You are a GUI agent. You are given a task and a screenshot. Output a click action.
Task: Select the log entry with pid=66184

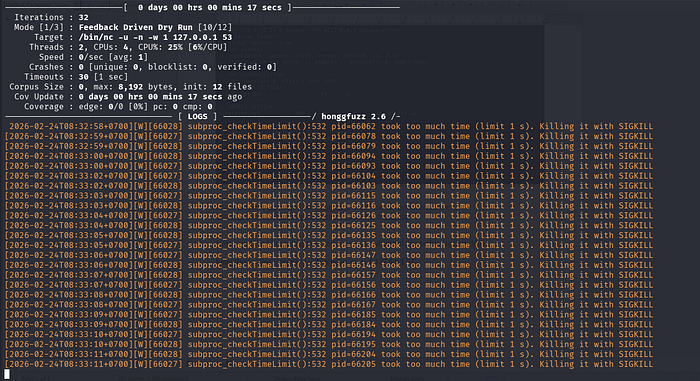coord(329,324)
